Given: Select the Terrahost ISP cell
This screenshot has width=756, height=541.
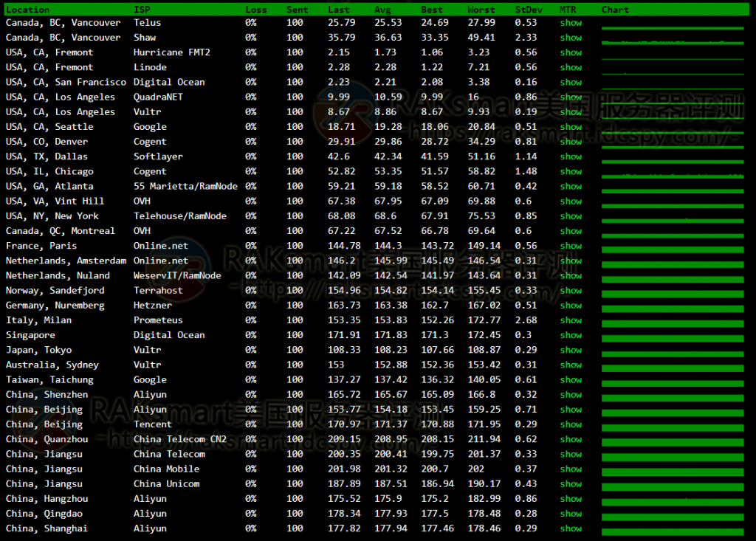Looking at the screenshot, I should coord(158,291).
